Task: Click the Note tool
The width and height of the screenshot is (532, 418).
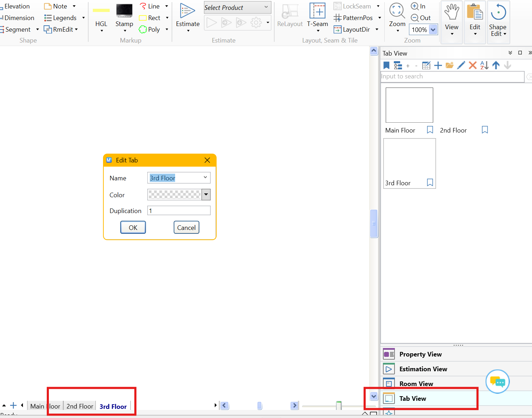Action: pos(56,6)
